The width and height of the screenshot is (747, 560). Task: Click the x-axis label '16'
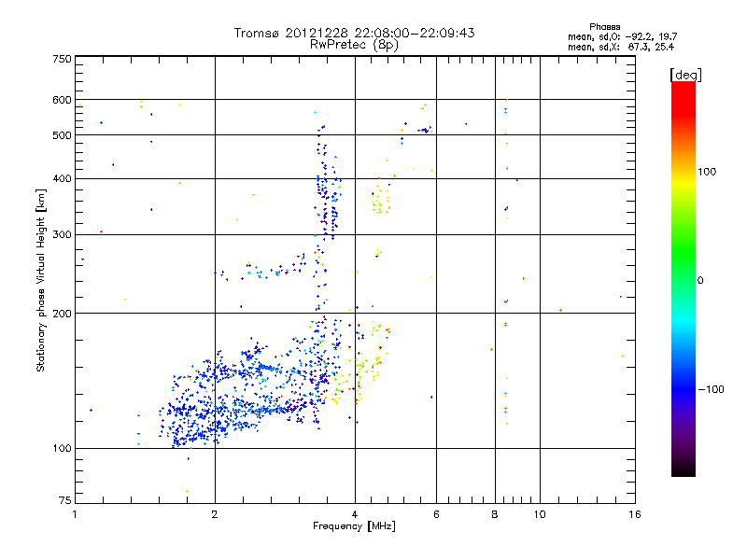(635, 514)
